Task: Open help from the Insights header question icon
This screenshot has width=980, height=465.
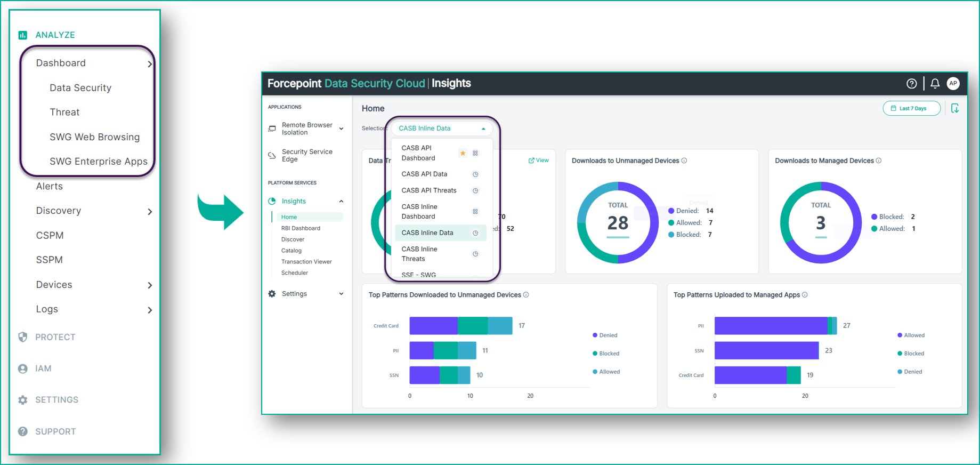Action: click(911, 84)
